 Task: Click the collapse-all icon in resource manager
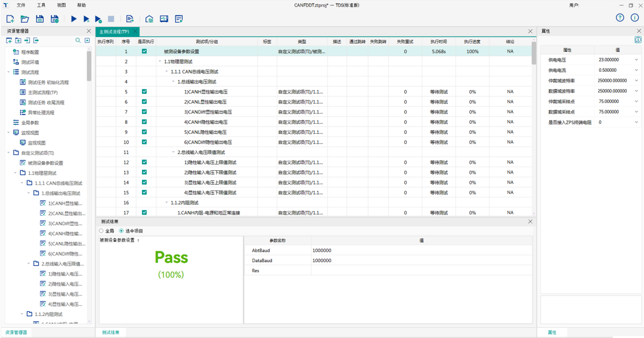[x=87, y=40]
